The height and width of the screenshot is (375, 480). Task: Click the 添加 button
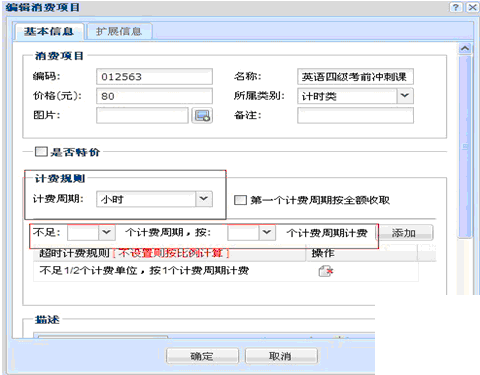coord(404,233)
